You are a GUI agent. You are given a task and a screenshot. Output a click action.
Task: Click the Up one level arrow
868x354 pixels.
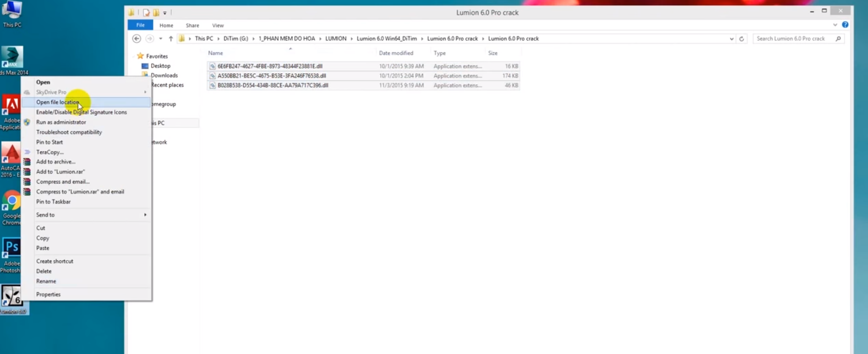point(171,39)
